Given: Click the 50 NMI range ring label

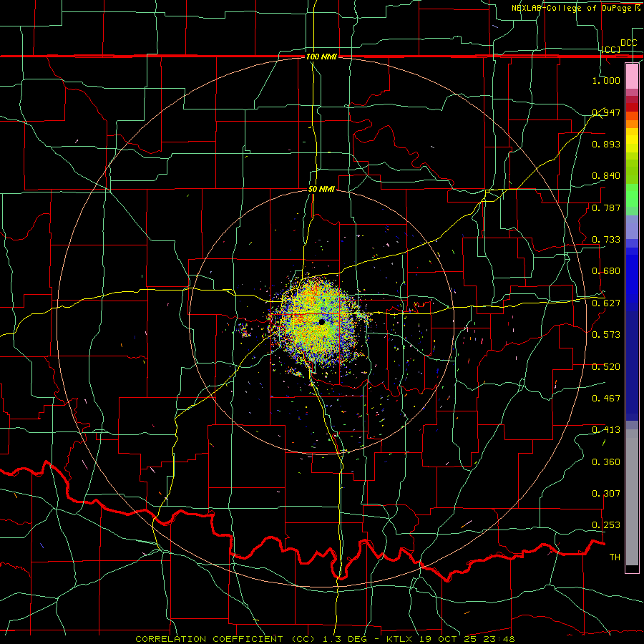Looking at the screenshot, I should [321, 189].
